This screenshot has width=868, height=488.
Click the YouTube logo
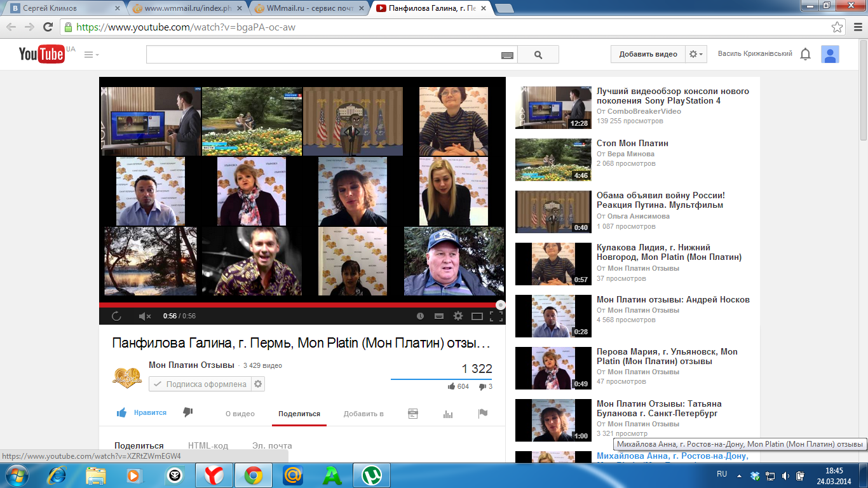point(41,55)
